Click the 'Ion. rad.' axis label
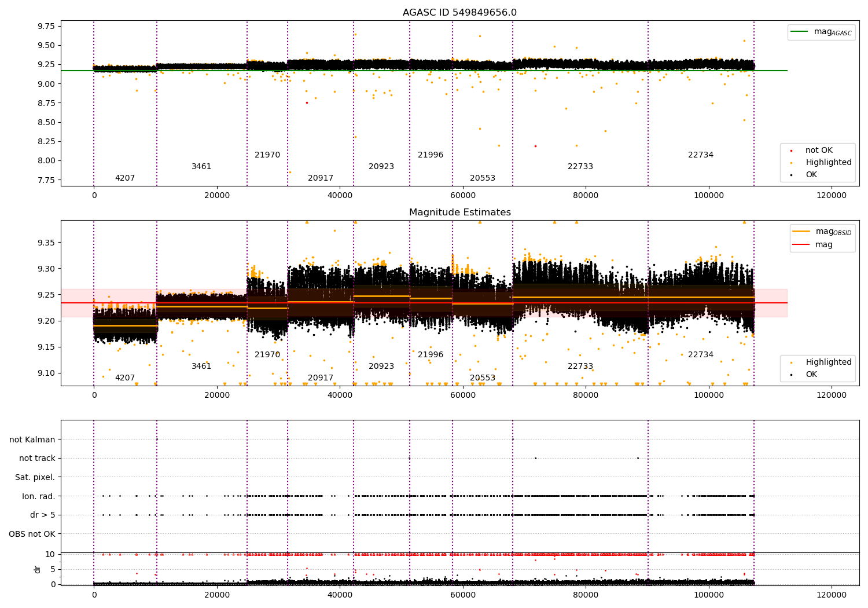Screen dimensions: 868x608 tap(39, 497)
